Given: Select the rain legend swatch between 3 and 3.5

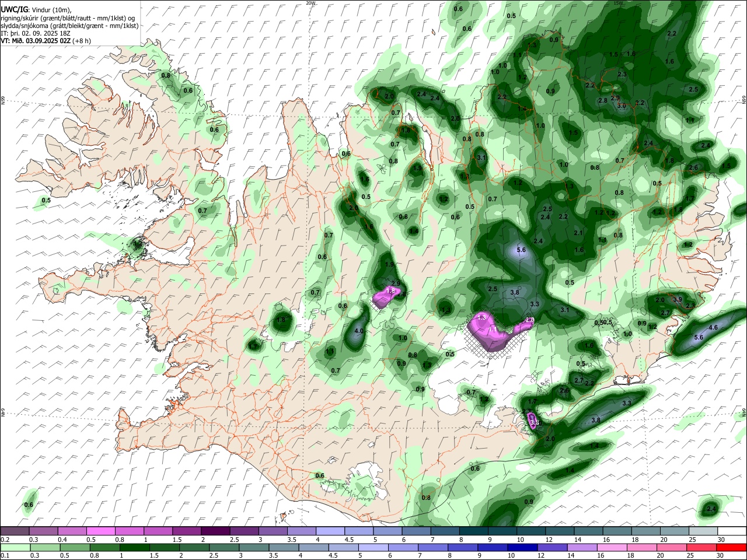Looking at the screenshot, I should coord(254,547).
